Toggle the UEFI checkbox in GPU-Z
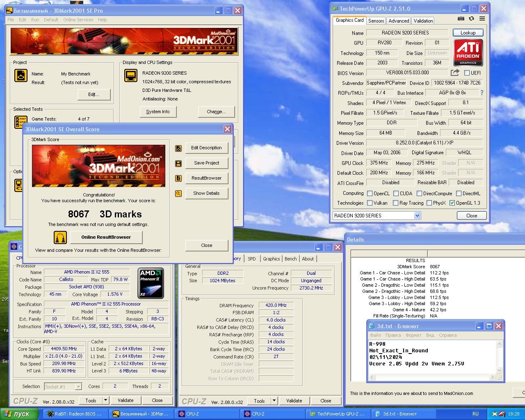 [x=467, y=73]
